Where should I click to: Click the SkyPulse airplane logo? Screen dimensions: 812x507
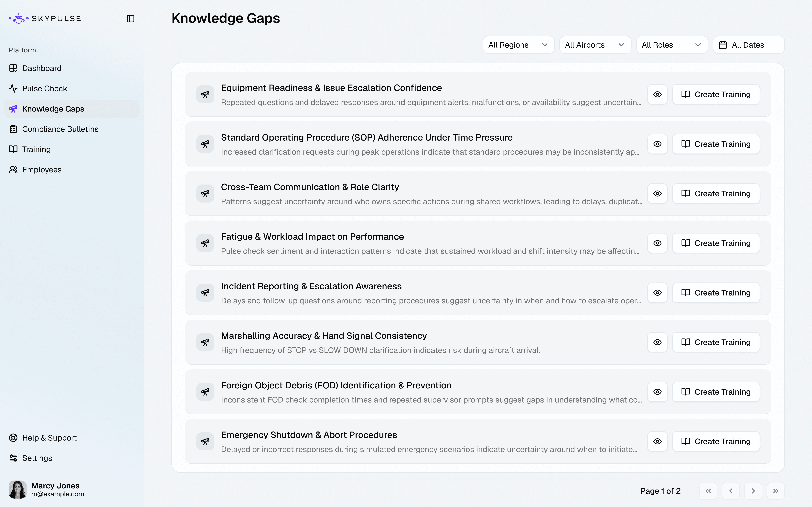(x=18, y=18)
